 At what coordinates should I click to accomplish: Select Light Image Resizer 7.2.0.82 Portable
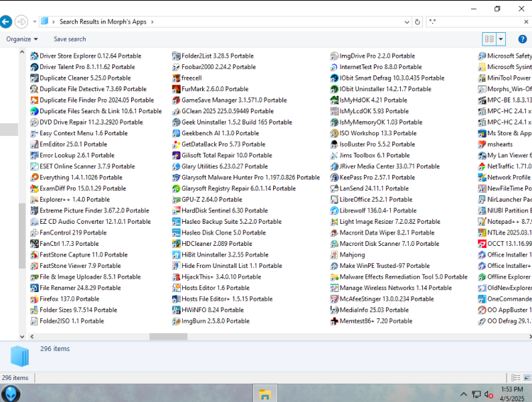pos(385,222)
